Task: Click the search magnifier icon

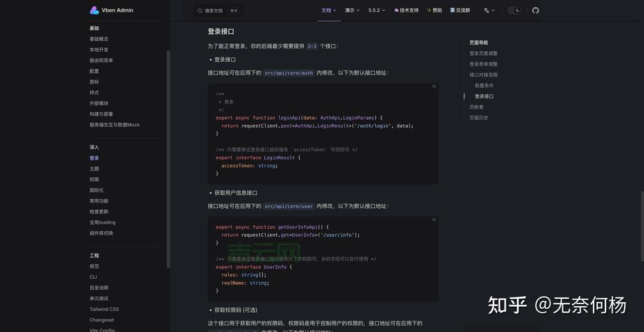Action: (199, 11)
